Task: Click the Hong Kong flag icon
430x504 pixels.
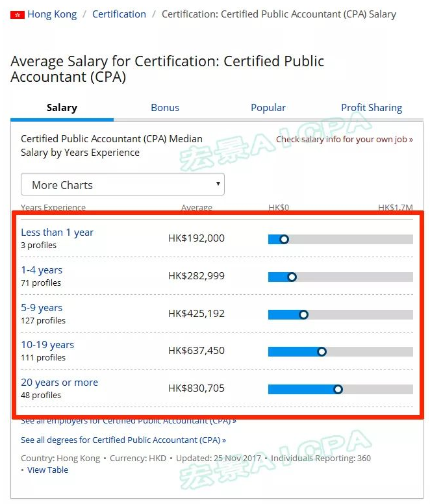Action: [17, 14]
